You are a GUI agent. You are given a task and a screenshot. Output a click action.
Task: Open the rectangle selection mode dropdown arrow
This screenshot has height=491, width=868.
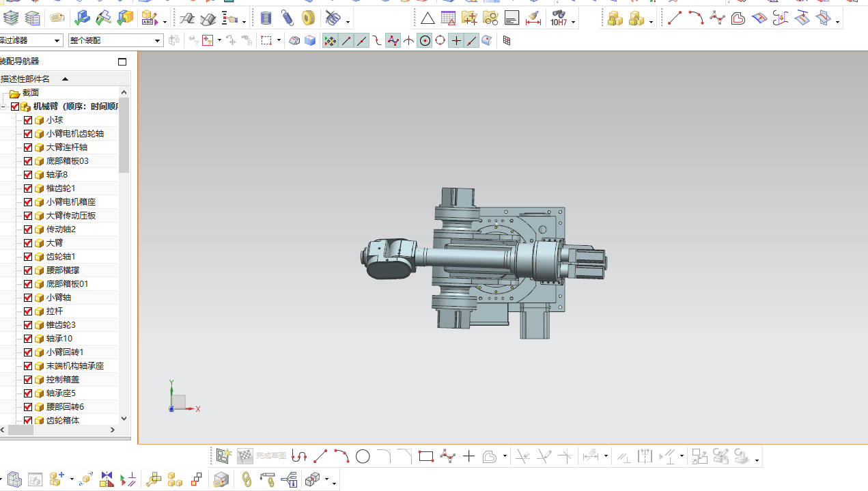coord(279,41)
